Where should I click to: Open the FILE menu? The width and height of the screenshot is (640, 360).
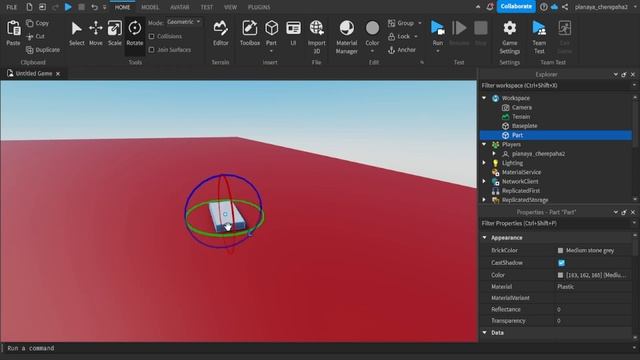coord(12,7)
